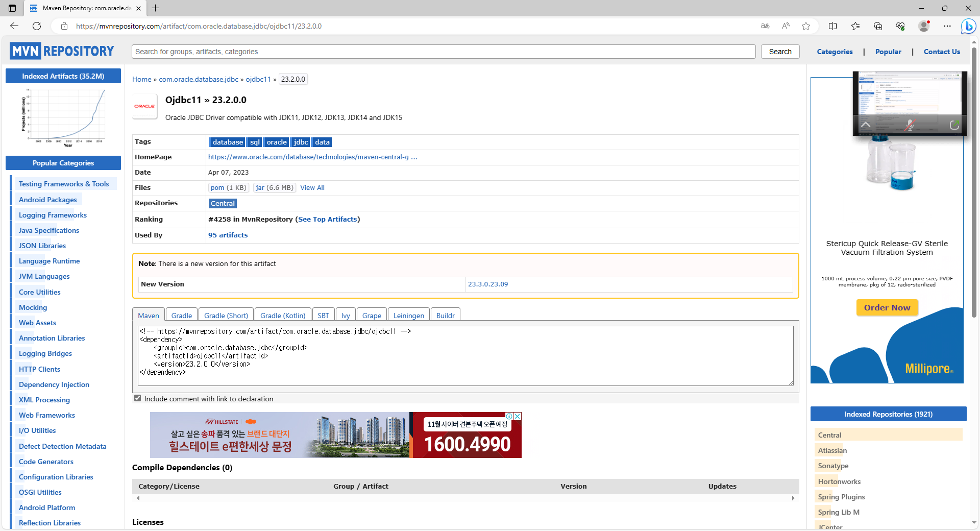Go to Home breadcrumb link
Screen dimensions: 980x531
point(142,79)
